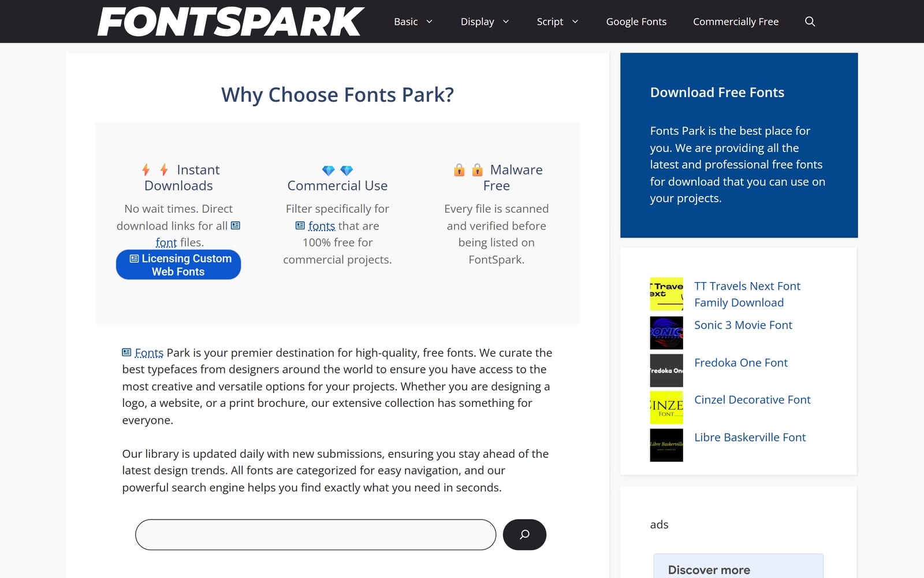This screenshot has height=578, width=924.
Task: Click Licensing Custom Web Fonts button
Action: [x=178, y=265]
